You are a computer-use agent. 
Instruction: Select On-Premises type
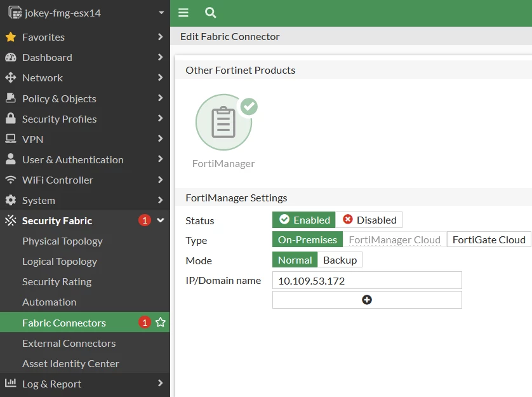coord(307,239)
